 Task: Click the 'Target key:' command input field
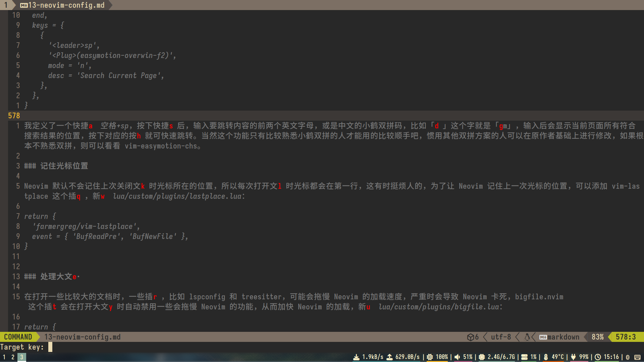(x=50, y=347)
